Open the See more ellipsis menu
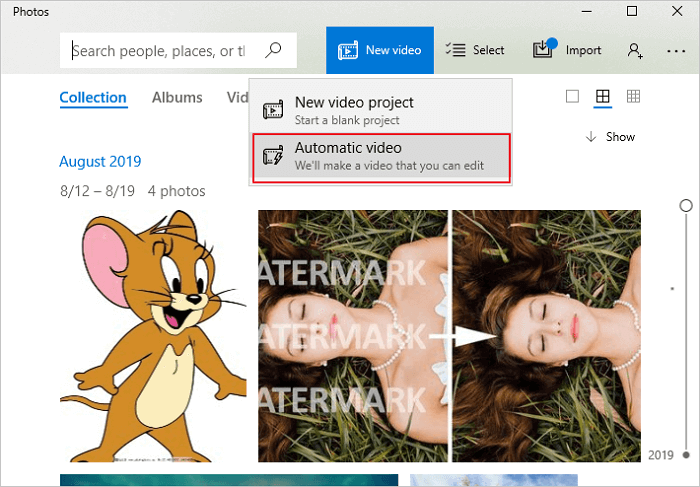700x487 pixels. (x=675, y=50)
